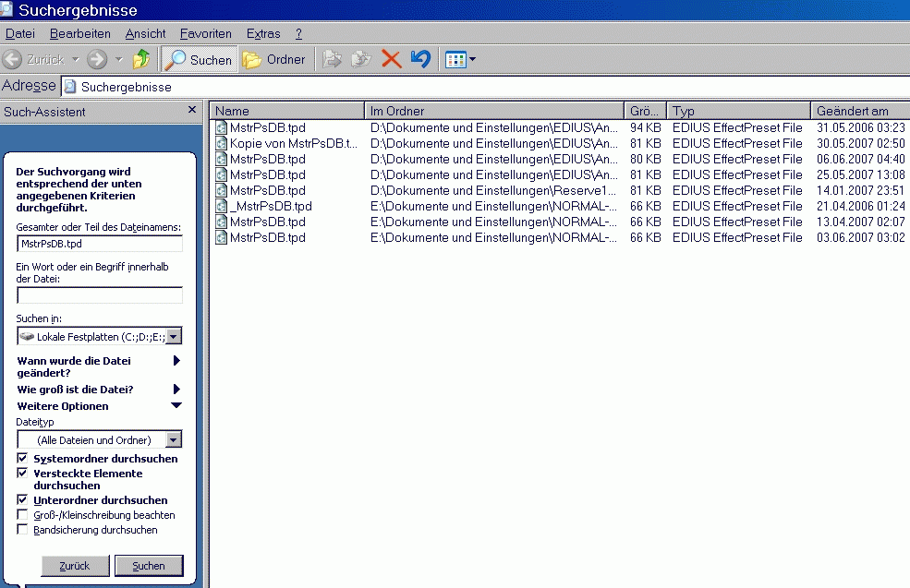Select icon of _MstrPsDB.tpd file
The width and height of the screenshot is (910, 588).
pyautogui.click(x=221, y=206)
